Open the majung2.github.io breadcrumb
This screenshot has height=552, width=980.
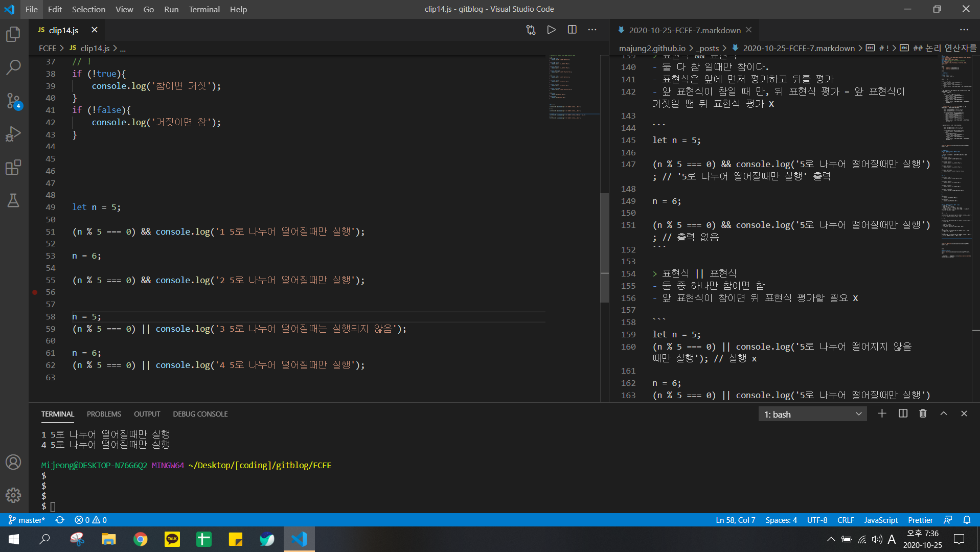[x=652, y=48]
